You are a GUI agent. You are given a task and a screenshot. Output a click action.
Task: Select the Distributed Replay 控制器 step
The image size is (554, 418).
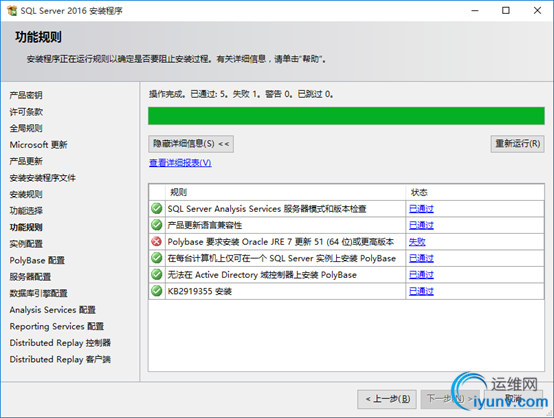[60, 343]
